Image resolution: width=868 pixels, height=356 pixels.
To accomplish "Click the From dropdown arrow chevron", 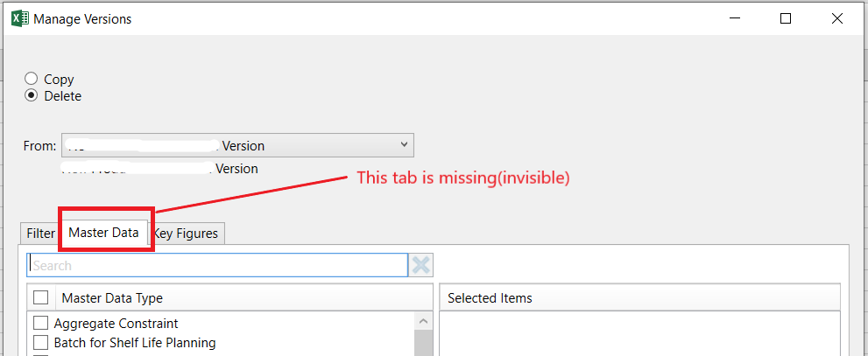I will coord(405,144).
